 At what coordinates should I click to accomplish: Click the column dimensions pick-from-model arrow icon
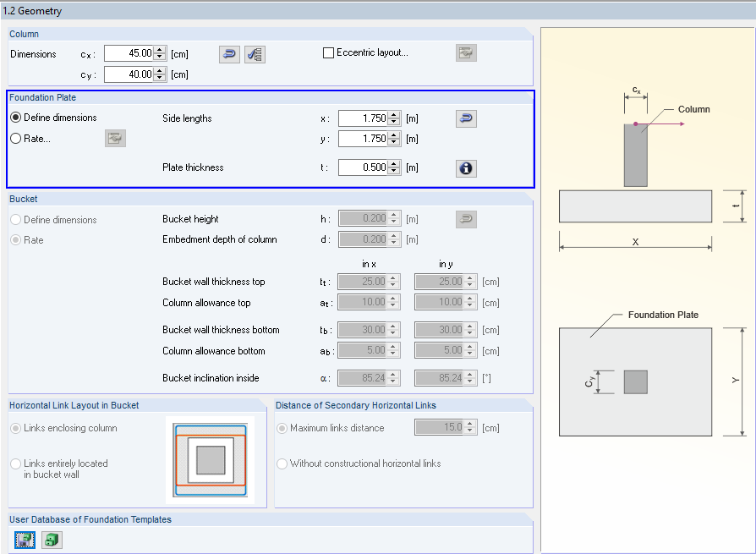tap(229, 54)
